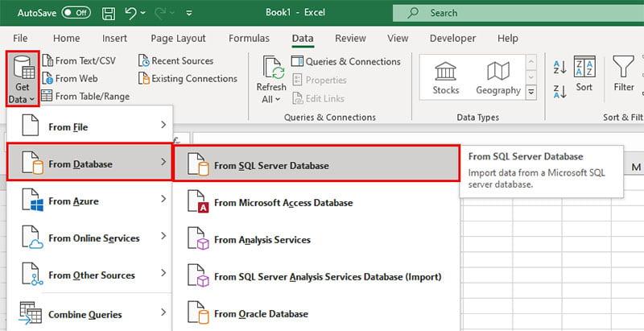Click the Search box in title bar
Screen dimensions: 644x331
pos(515,13)
